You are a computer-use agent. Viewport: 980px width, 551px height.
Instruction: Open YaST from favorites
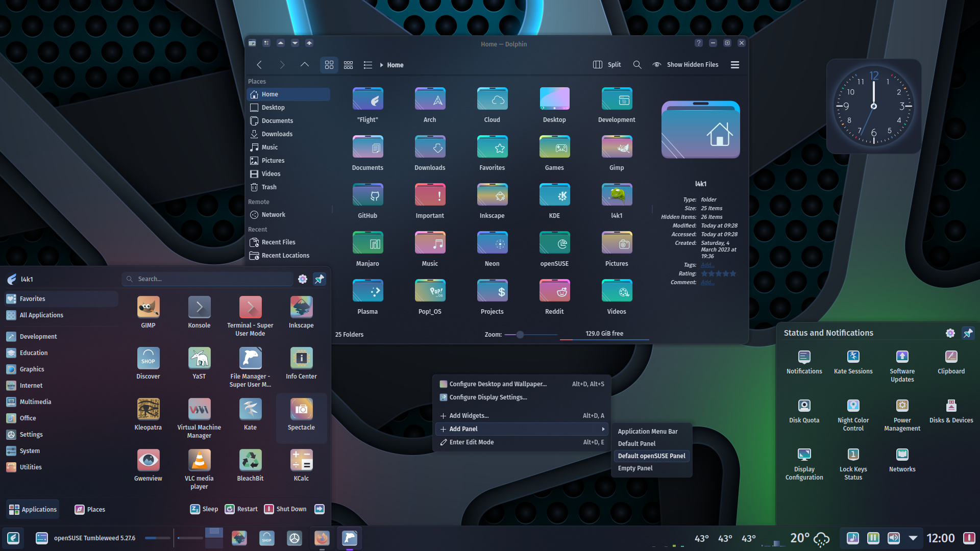click(x=199, y=363)
